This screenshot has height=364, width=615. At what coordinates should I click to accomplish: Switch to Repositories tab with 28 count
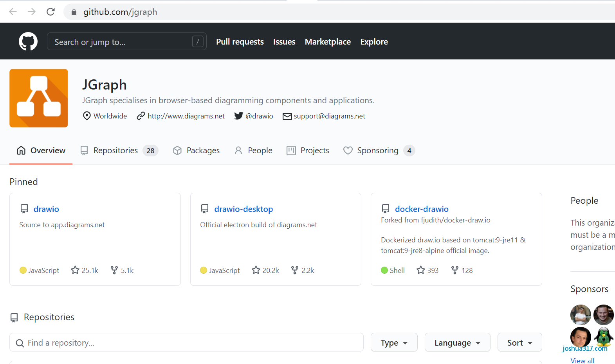(119, 151)
